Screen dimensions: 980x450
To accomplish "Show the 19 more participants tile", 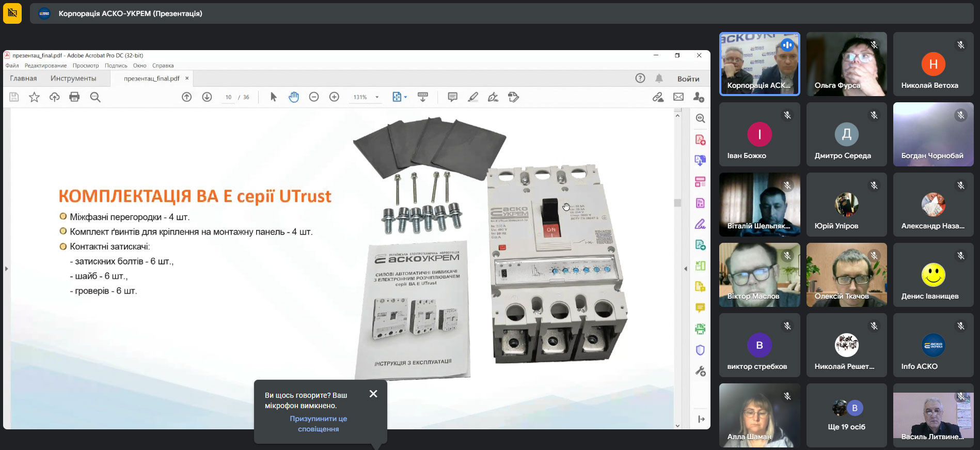I will 847,415.
